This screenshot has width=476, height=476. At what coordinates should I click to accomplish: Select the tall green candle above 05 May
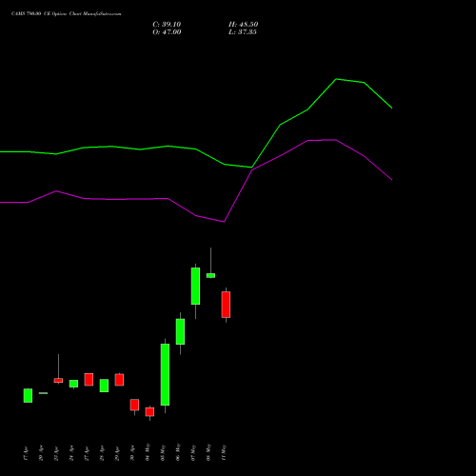tap(165, 374)
